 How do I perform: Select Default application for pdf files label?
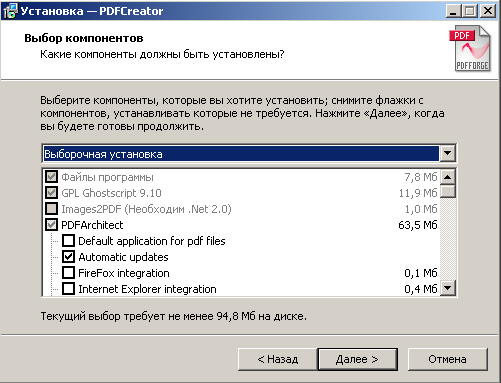[152, 241]
